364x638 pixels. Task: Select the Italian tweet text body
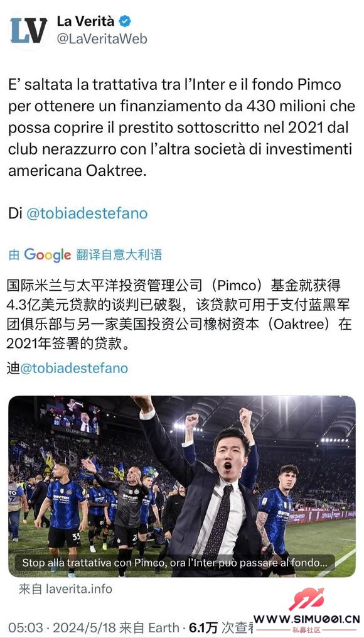[180, 127]
